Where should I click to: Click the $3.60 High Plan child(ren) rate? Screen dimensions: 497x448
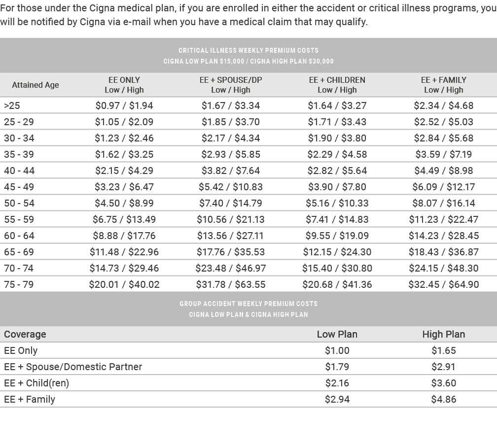click(x=444, y=383)
